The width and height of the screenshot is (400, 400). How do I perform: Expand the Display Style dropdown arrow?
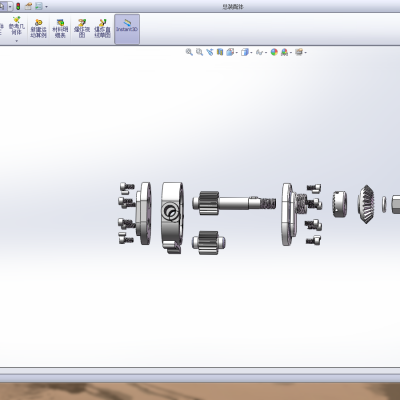[x=251, y=53]
